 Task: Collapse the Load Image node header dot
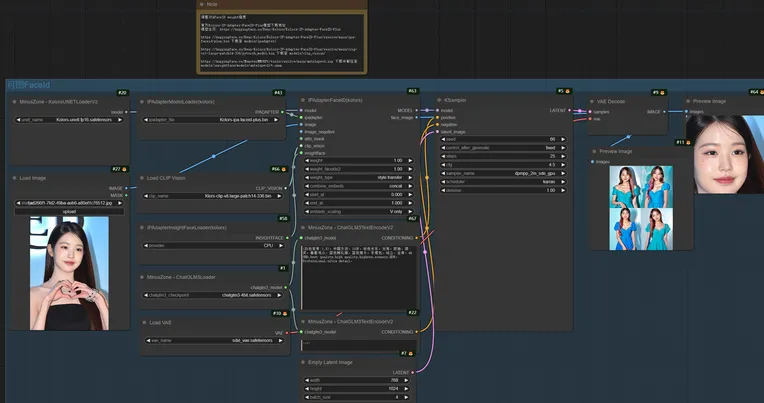[13, 178]
